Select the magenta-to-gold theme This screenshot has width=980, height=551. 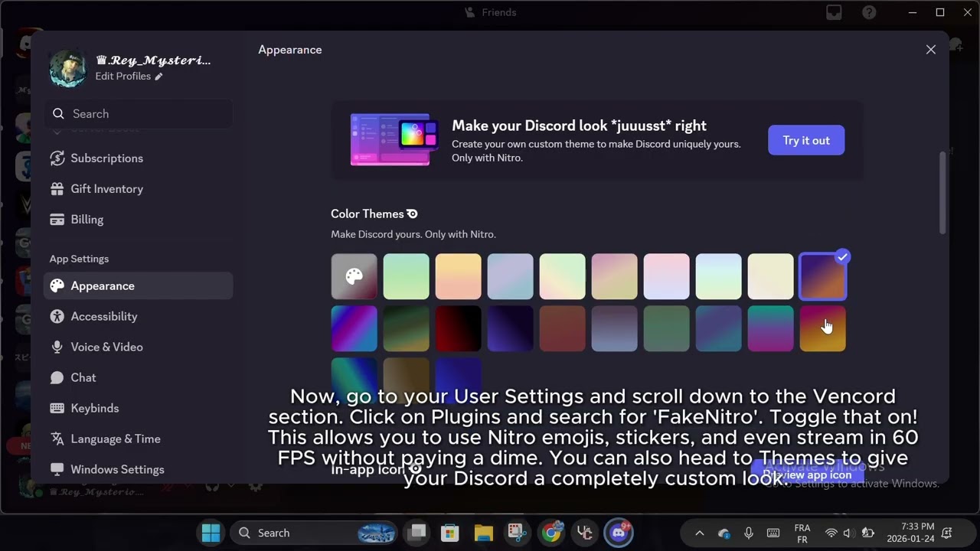point(823,329)
